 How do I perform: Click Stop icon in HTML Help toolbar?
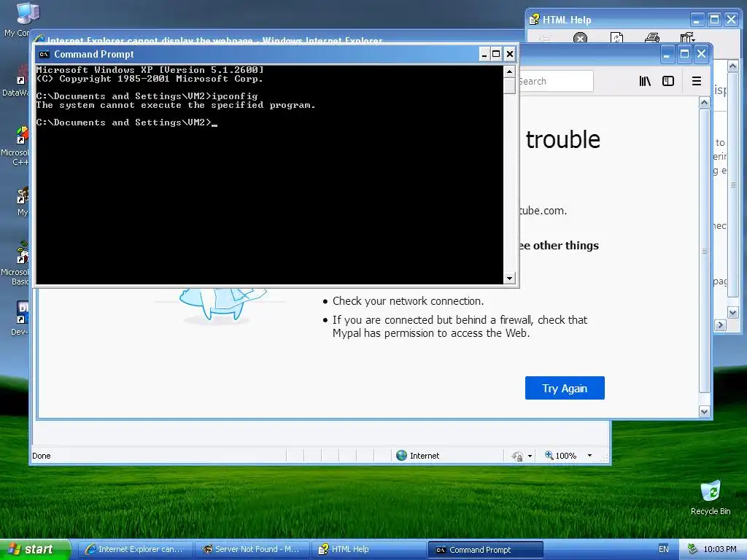tap(580, 38)
